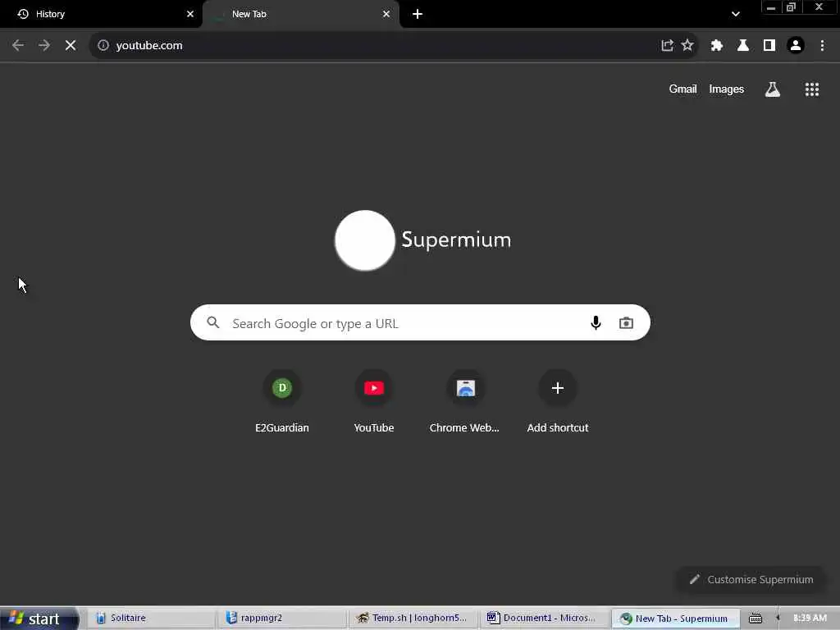Viewport: 840px width, 630px height.
Task: Select New Tab - Supermium taskbar item
Action: tap(676, 619)
